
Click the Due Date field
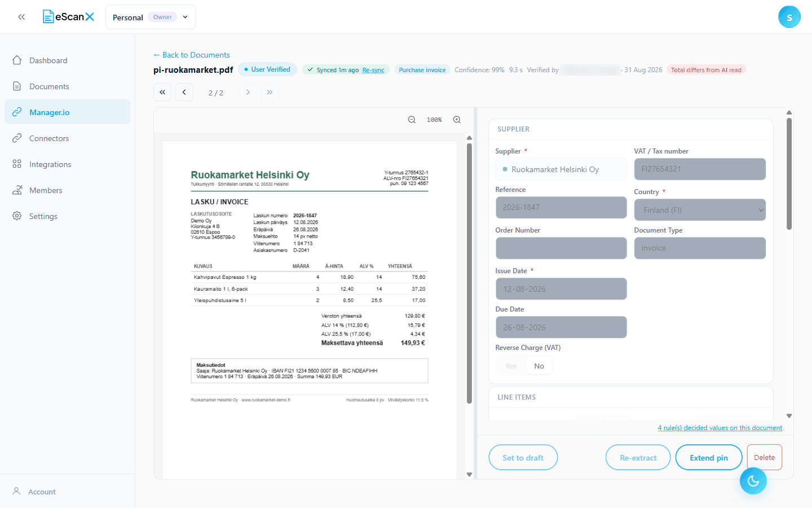coord(561,327)
